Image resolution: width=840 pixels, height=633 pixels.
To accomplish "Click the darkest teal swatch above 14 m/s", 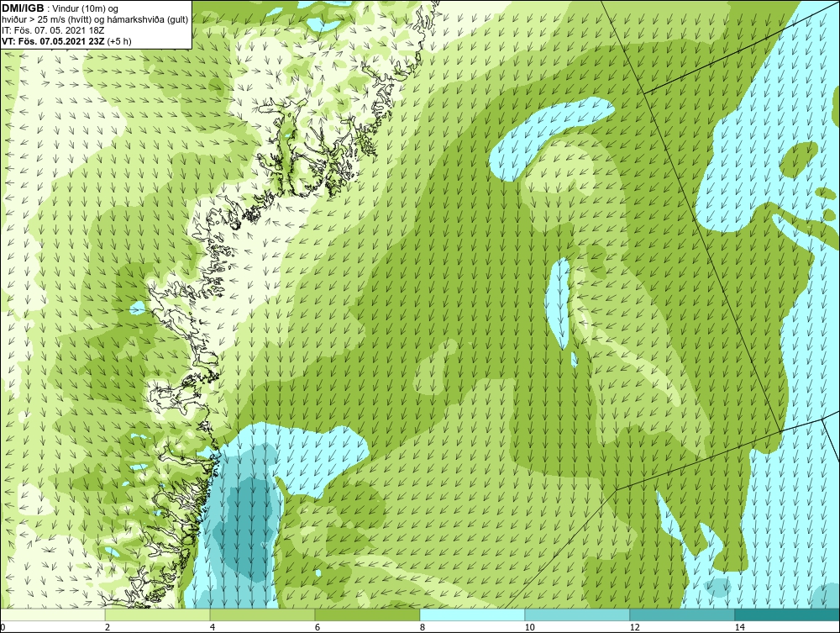I will coord(788,615).
